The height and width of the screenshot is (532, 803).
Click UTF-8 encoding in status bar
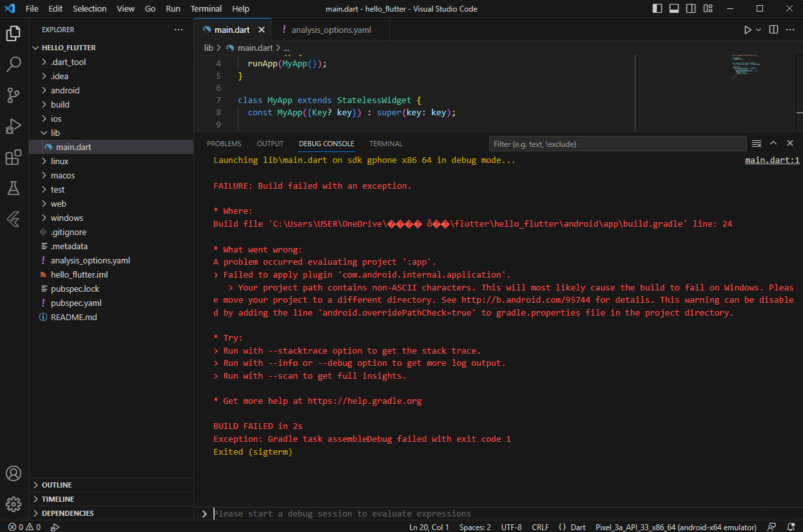512,527
